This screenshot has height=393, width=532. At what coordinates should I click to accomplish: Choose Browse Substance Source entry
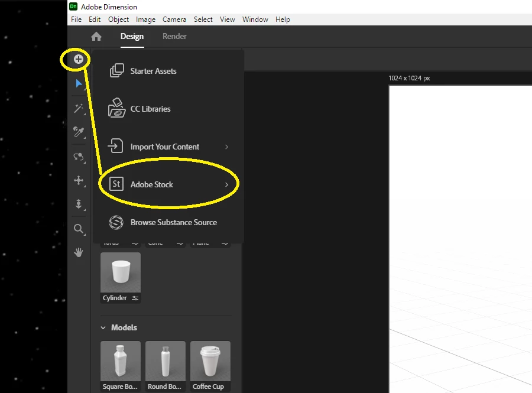[x=168, y=222]
